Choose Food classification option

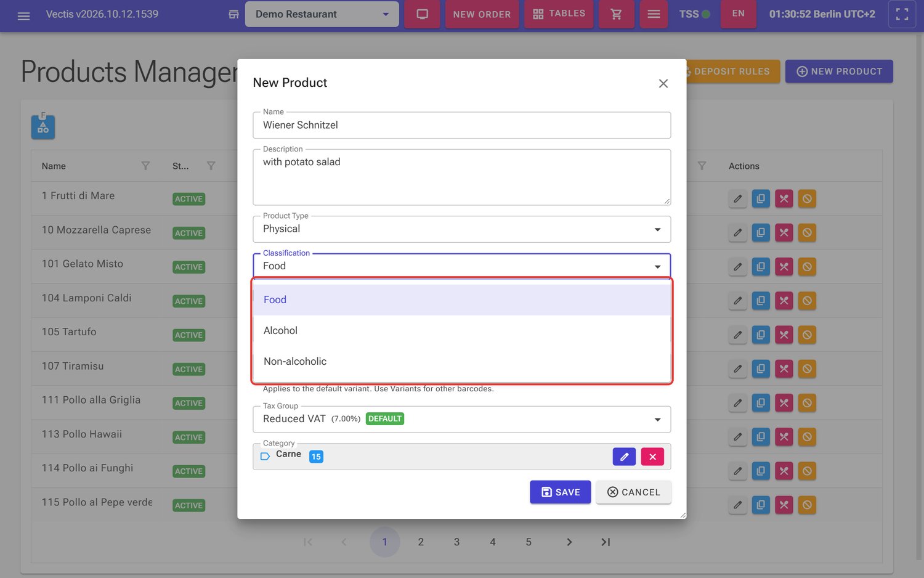click(461, 300)
